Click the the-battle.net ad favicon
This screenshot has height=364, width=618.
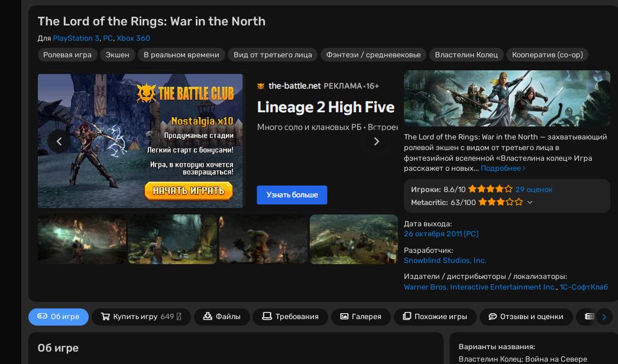tap(261, 86)
